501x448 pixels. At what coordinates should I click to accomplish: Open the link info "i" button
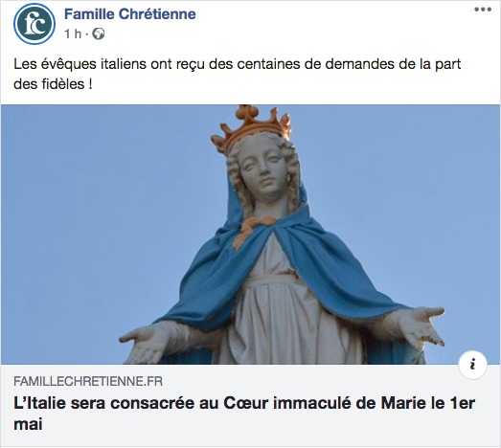[x=472, y=365]
